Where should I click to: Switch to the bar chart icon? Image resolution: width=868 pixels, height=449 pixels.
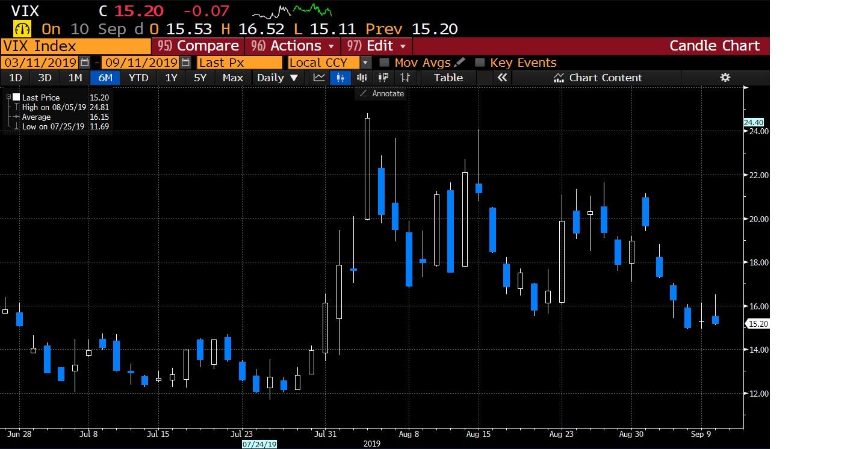click(362, 78)
